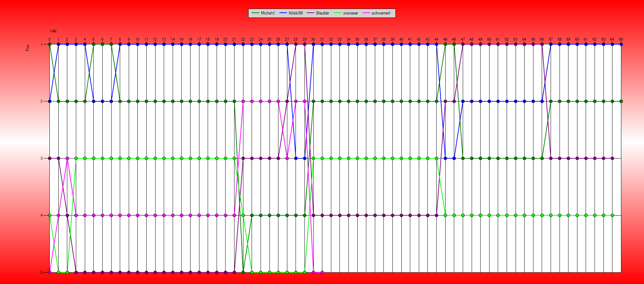Click the magenta schwamerl legend line
Screen dimensions: 644x284
(366, 13)
